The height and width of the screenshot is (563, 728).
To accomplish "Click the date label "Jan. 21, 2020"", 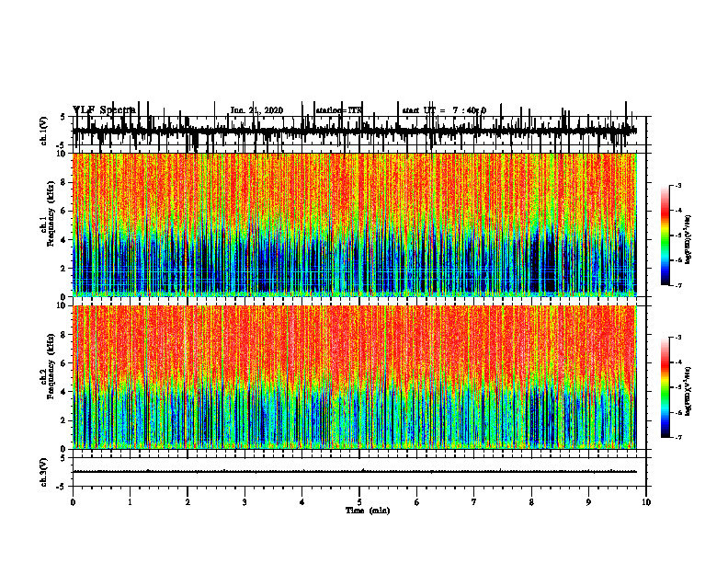I will pyautogui.click(x=256, y=110).
